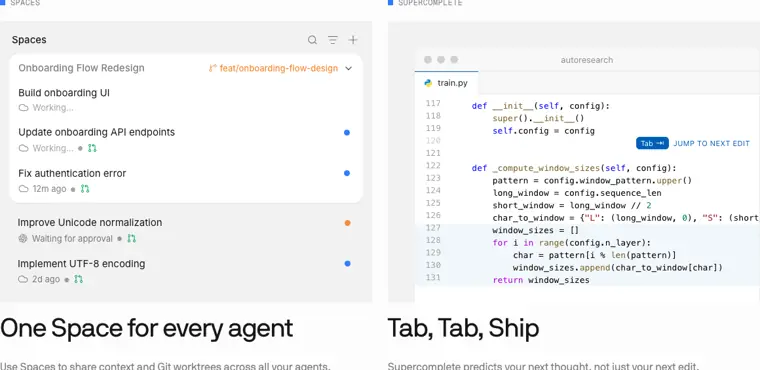Click pull request icon beside Waiting for approval

click(131, 239)
